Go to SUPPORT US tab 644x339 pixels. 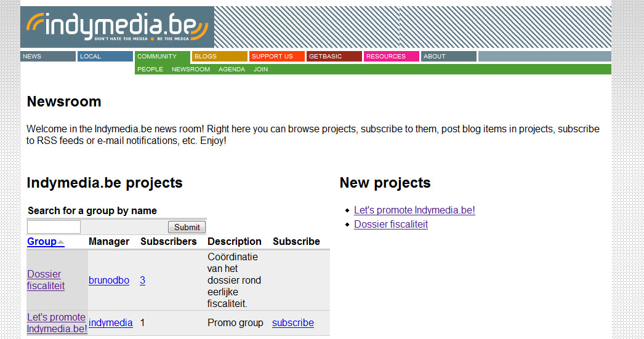tap(277, 56)
